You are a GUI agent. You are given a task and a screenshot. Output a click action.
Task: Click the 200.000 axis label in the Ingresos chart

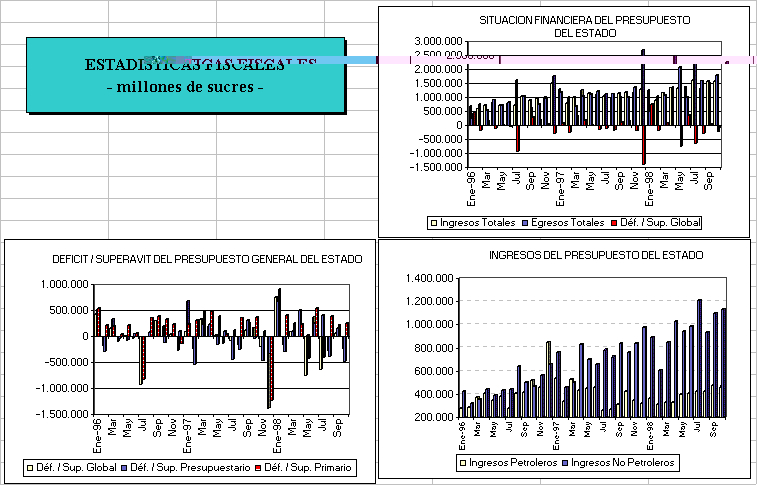pyautogui.click(x=432, y=417)
